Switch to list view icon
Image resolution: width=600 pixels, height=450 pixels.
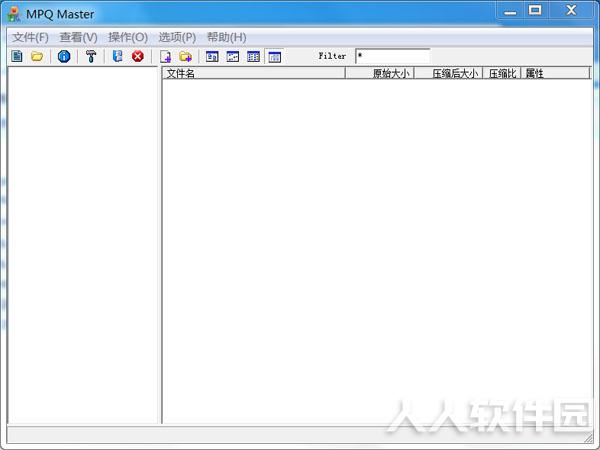(x=253, y=57)
